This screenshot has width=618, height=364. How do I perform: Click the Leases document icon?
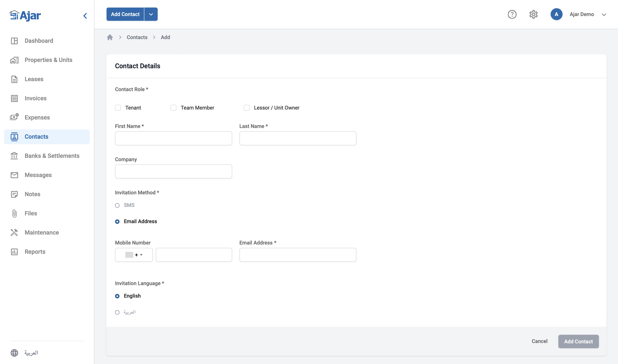coord(14,79)
